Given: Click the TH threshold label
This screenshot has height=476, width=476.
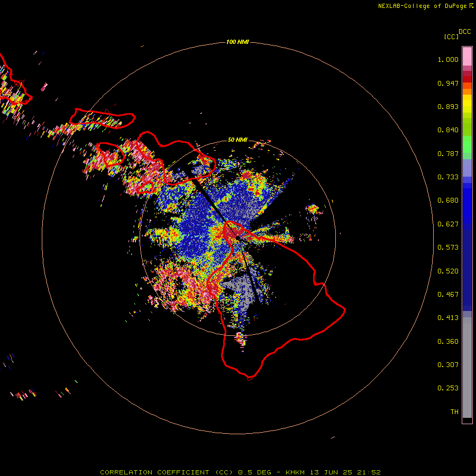Looking at the screenshot, I should [454, 412].
